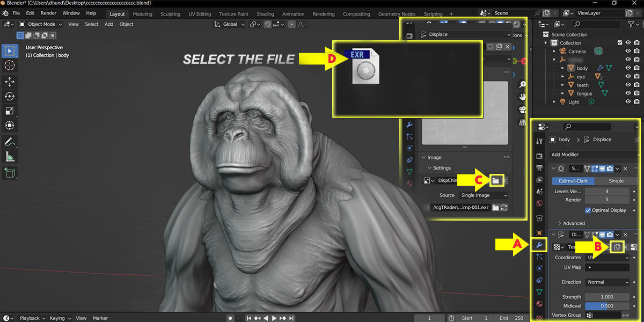Viewport: 644px width, 322px height.
Task: Open the Render menu
Action: coord(48,13)
